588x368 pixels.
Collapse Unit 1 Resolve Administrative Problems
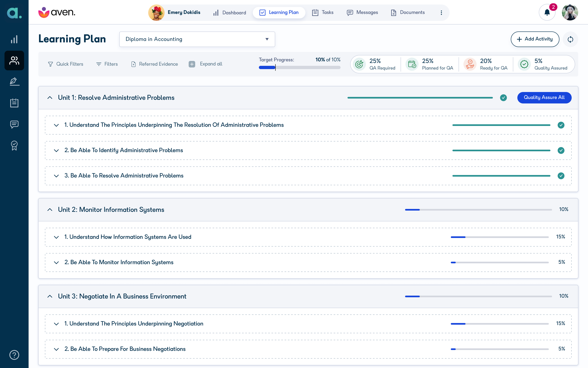click(x=50, y=98)
